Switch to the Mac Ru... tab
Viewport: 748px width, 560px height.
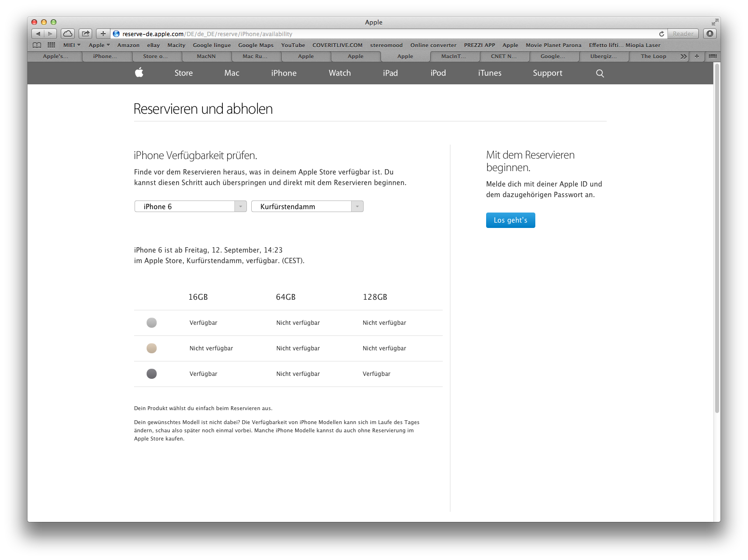coord(255,56)
